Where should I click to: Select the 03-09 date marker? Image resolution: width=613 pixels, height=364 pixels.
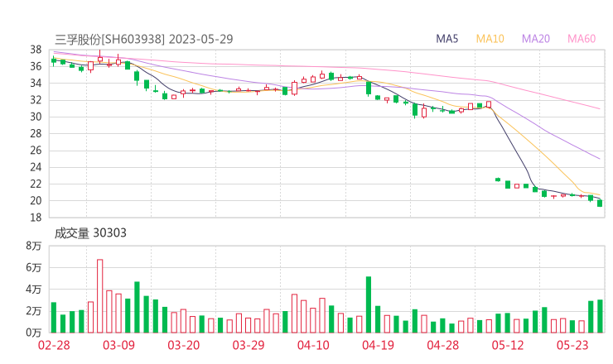tap(118, 345)
